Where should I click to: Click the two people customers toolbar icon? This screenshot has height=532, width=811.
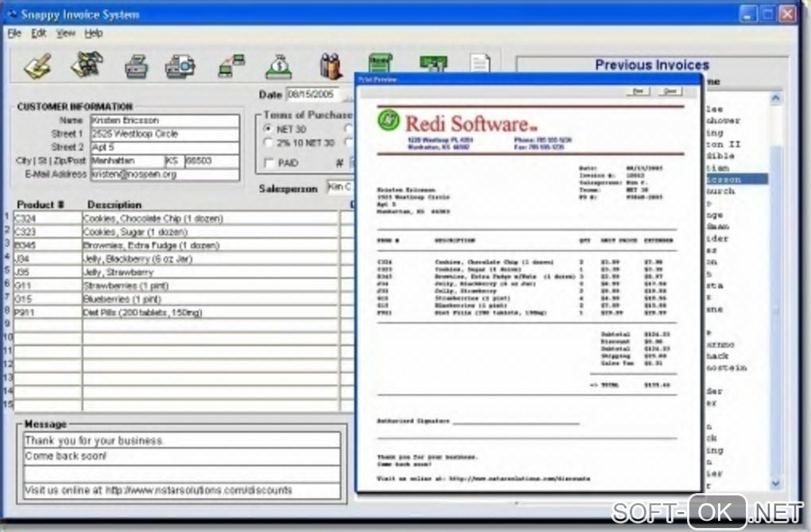[x=331, y=65]
